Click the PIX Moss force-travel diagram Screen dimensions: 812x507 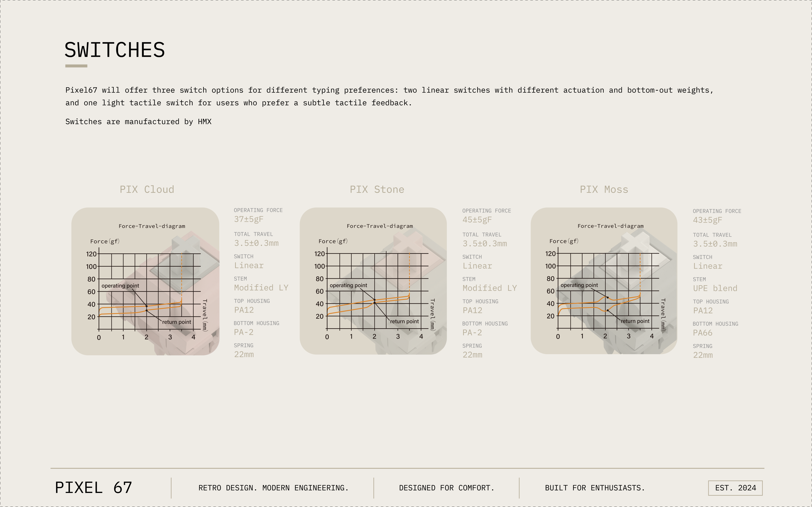(604, 281)
